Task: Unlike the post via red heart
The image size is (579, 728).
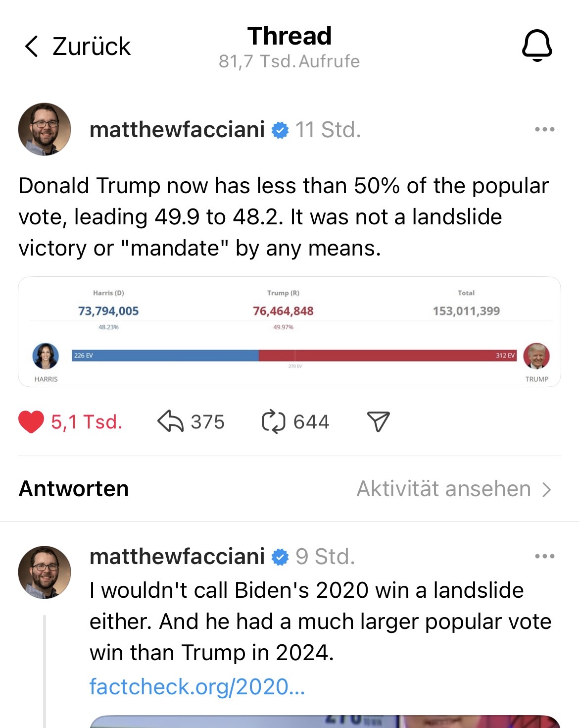Action: 31,422
